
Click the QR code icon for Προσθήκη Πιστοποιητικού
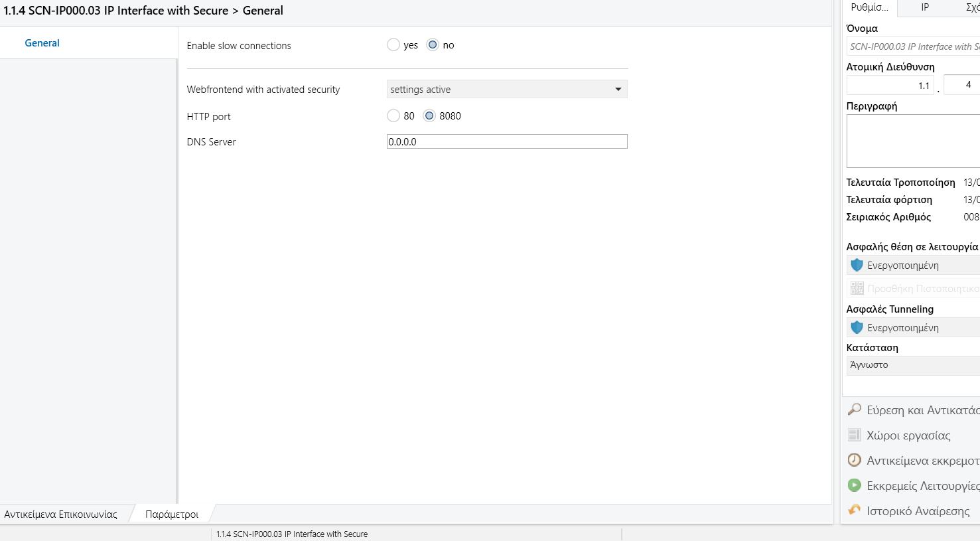coord(857,288)
